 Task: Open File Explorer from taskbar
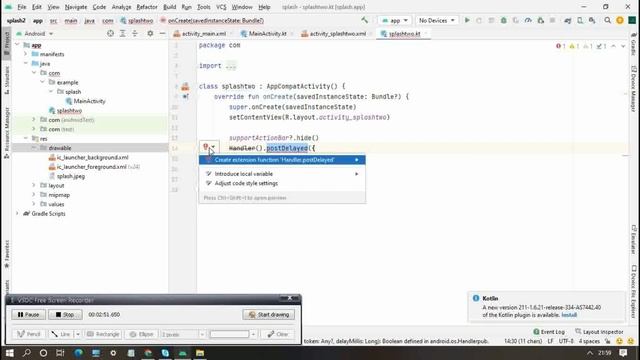[200, 353]
